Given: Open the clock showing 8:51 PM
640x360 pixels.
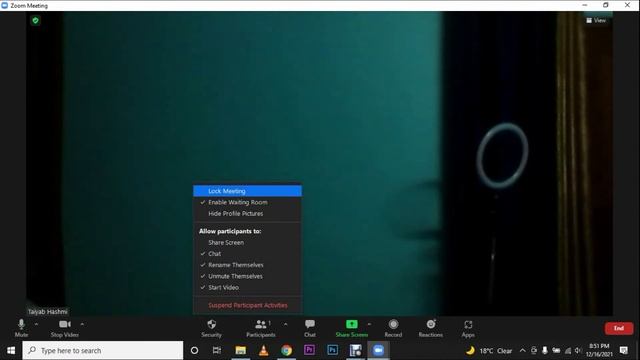Looking at the screenshot, I should (x=599, y=351).
